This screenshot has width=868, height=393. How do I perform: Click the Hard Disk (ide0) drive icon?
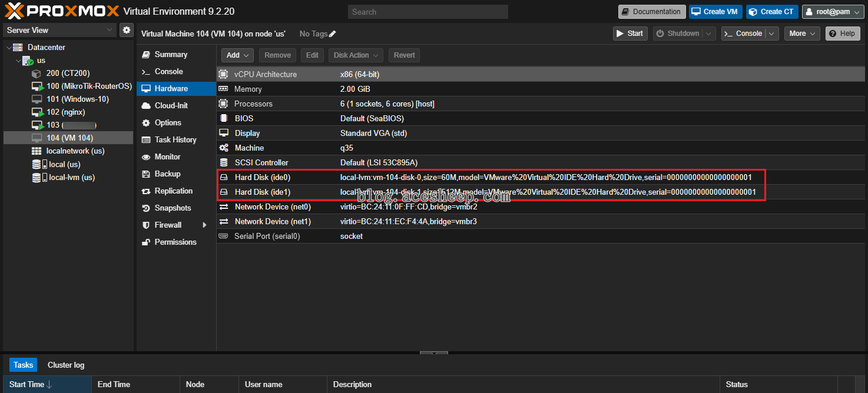pyautogui.click(x=223, y=177)
